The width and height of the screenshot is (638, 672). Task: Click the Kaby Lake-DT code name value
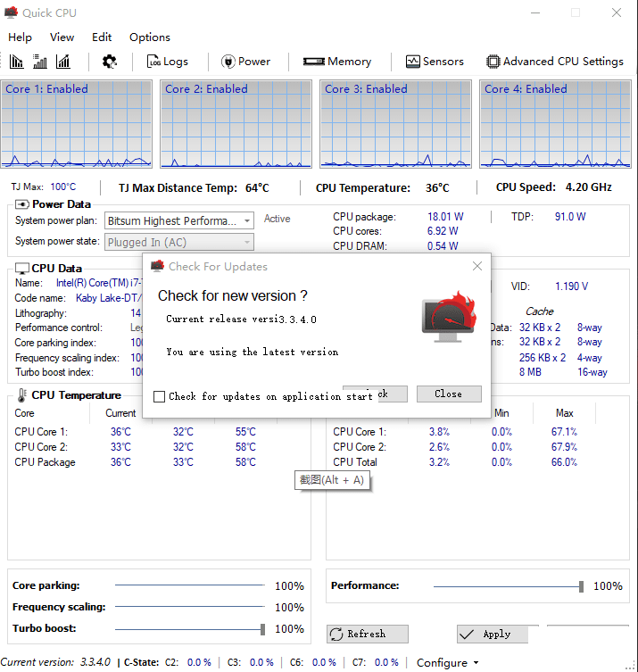click(109, 298)
